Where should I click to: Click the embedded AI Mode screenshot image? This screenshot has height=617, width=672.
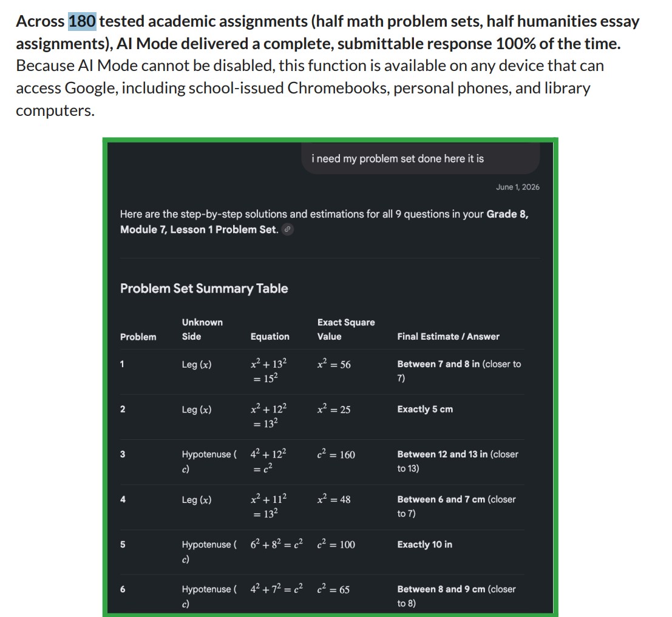(330, 377)
